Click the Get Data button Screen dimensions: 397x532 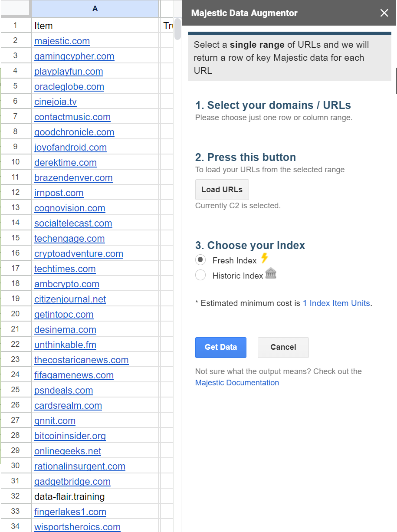220,347
